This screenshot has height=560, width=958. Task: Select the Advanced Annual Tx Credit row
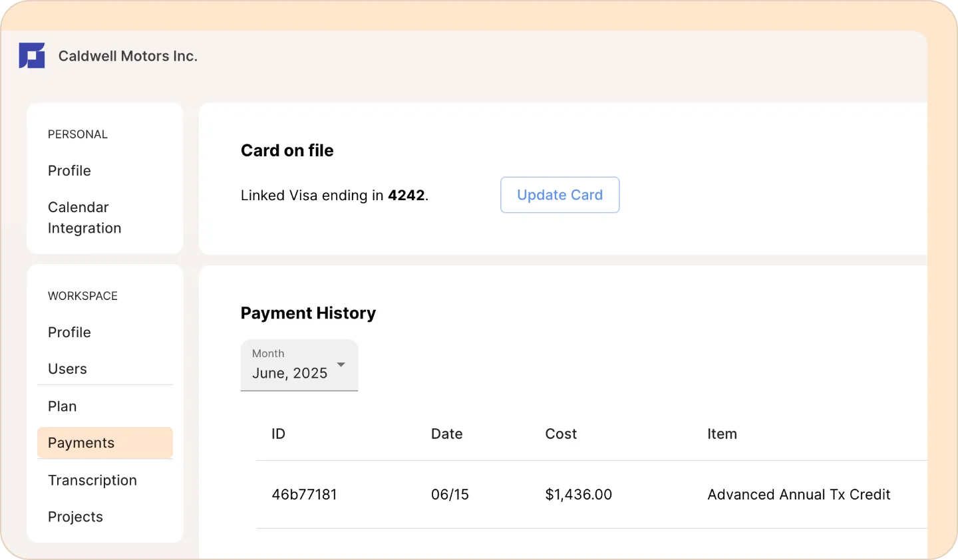coord(798,495)
